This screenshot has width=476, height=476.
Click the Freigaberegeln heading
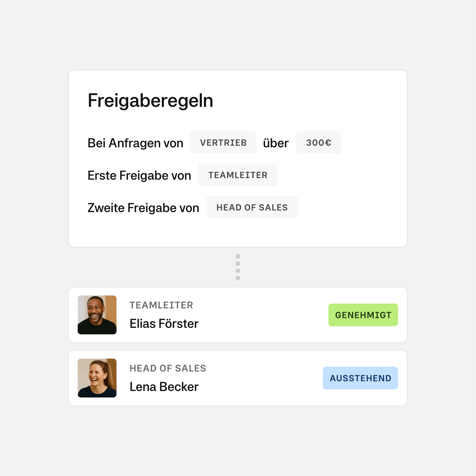(150, 101)
